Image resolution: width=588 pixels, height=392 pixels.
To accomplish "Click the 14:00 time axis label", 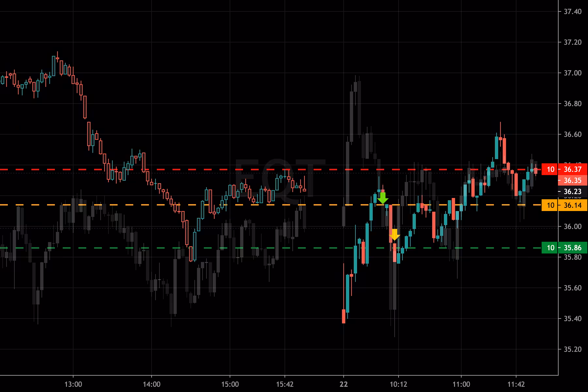I will (x=152, y=384).
